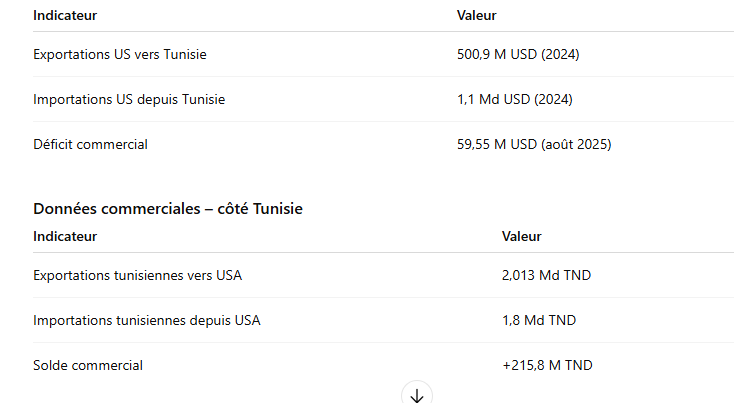Click the top table's Indicateur column header

[x=65, y=16]
